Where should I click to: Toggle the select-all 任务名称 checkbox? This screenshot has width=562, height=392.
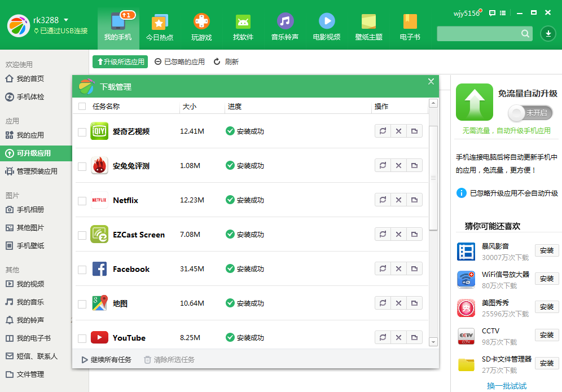click(82, 107)
